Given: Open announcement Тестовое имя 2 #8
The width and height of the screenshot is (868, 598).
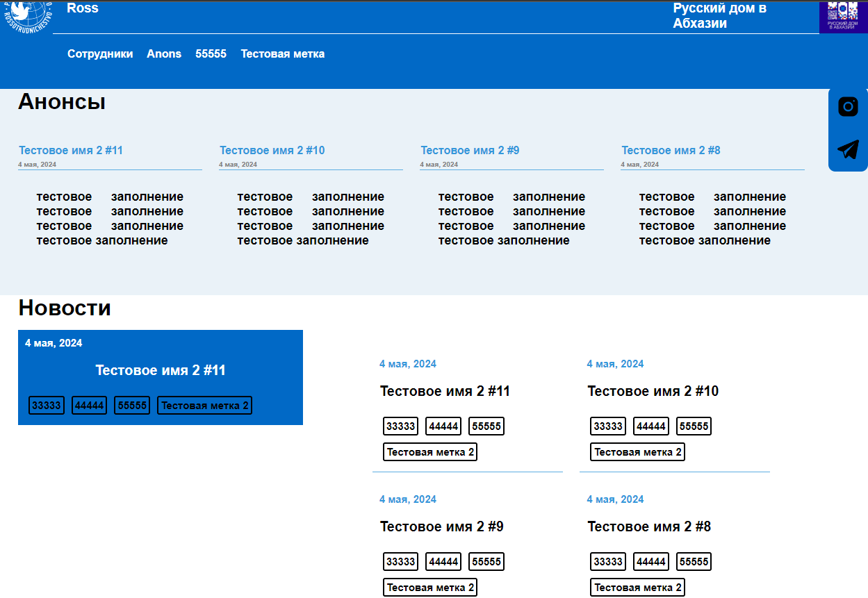Looking at the screenshot, I should point(671,151).
